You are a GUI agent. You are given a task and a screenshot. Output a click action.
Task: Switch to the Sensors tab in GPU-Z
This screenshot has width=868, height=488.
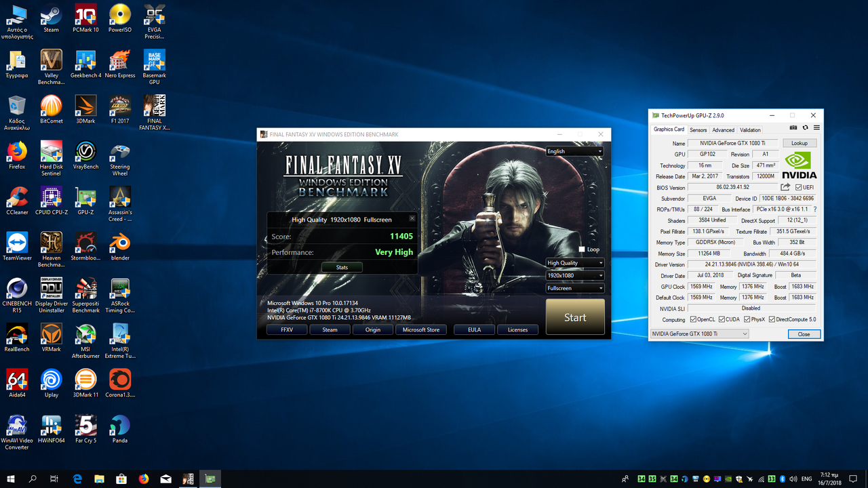[x=698, y=130]
